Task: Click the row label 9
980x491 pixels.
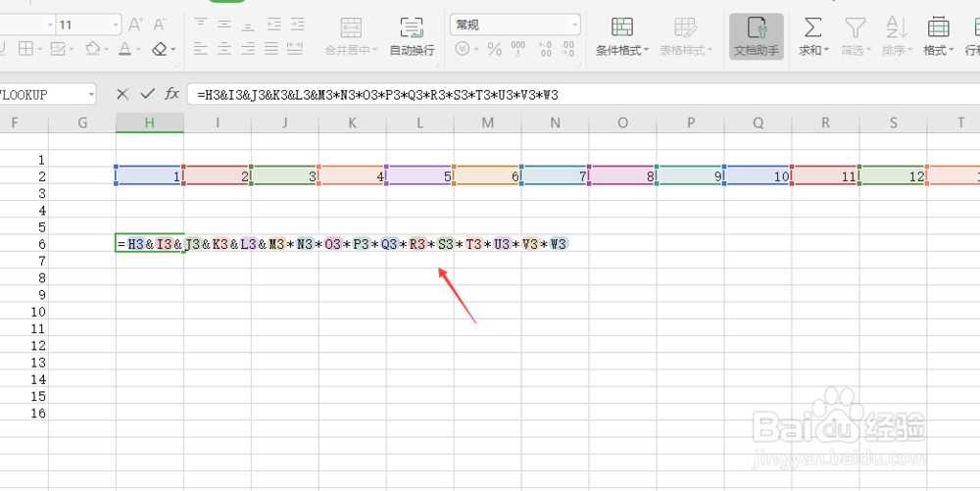Action: pos(42,294)
